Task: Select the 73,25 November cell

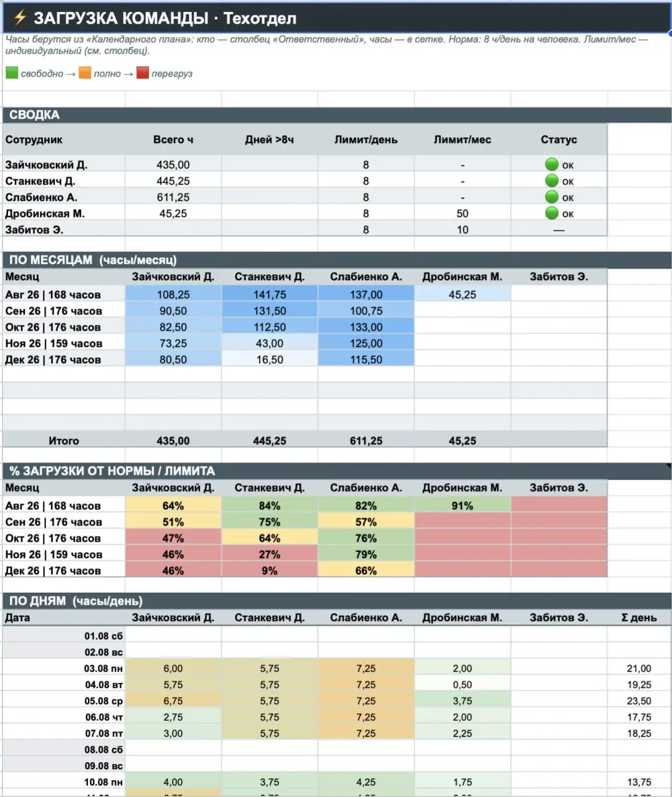Action: 173,342
